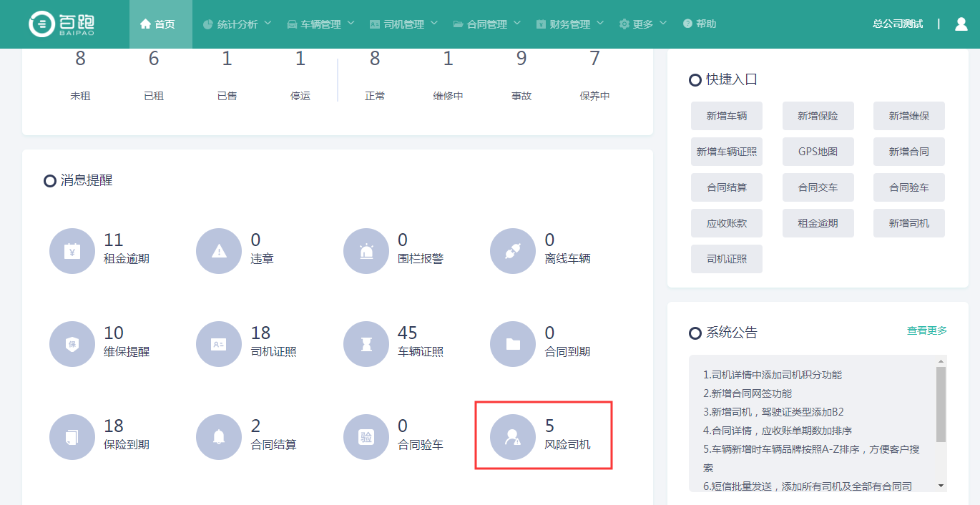Click the 合同结算 bell icon
Screen dimensions: 980x505
tap(219, 437)
